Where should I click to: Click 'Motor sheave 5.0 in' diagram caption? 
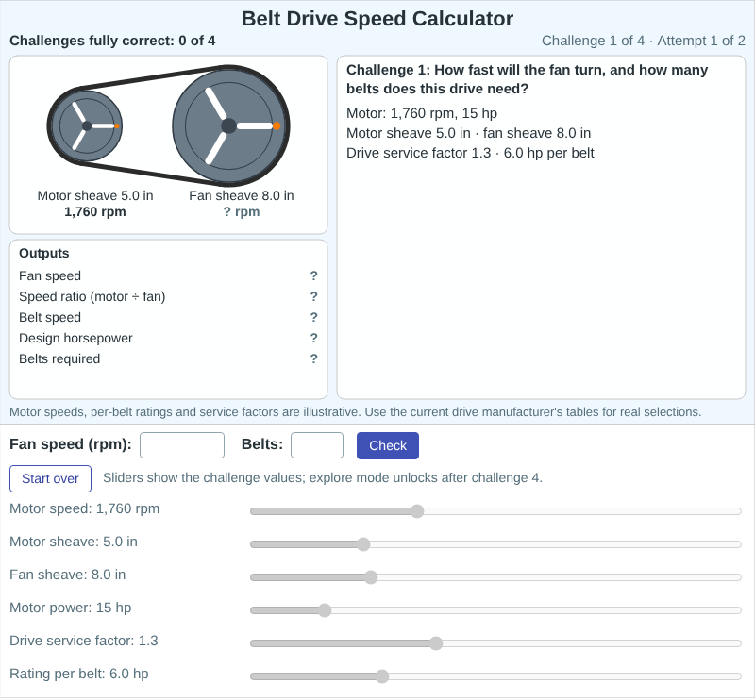coord(95,195)
